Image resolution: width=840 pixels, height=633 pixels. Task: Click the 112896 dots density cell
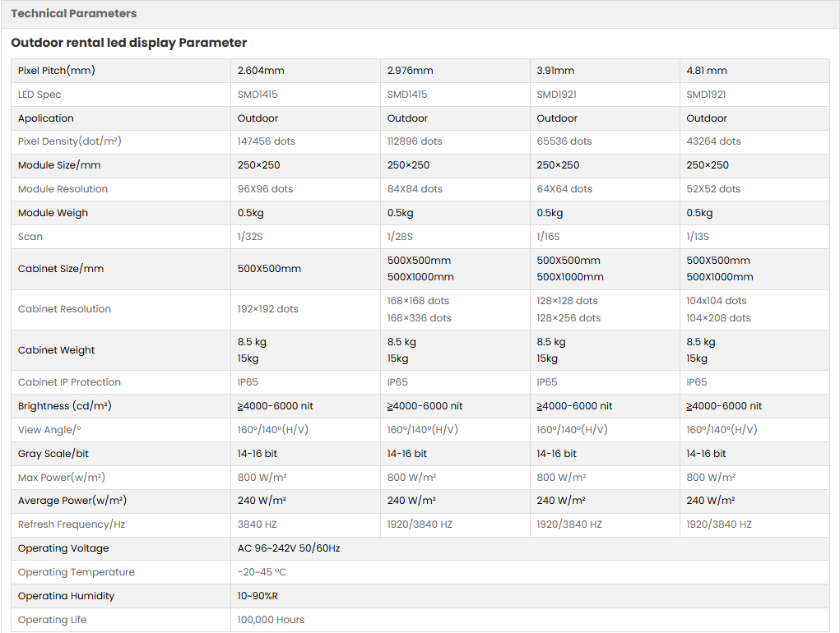415,141
